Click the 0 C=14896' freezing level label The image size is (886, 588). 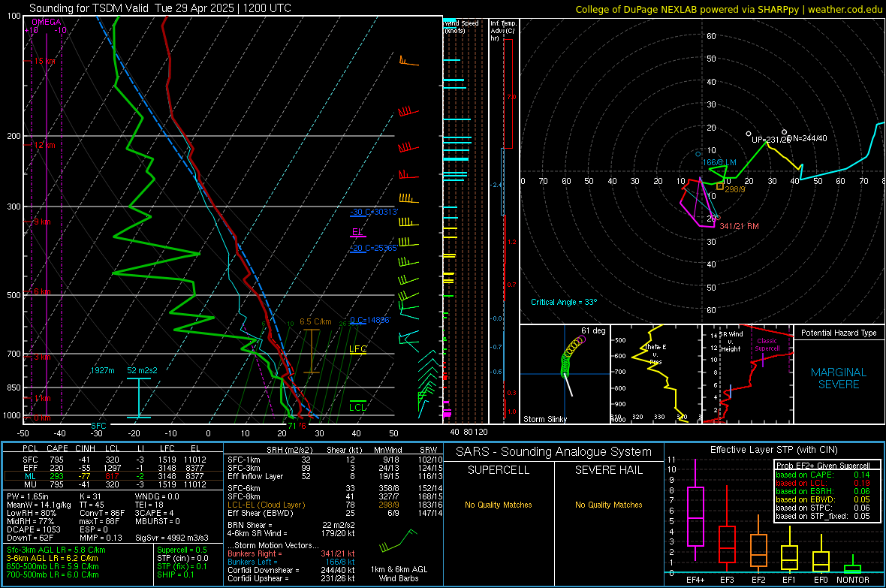(x=369, y=320)
